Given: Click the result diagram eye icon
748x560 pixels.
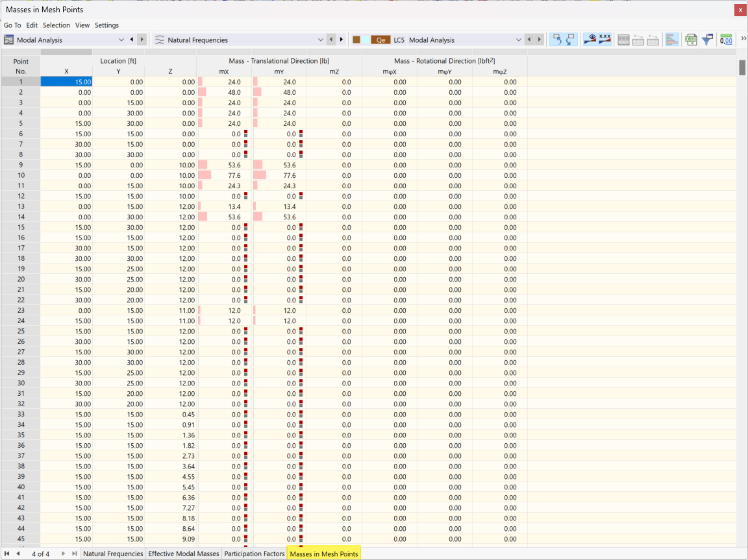Looking at the screenshot, I should [591, 40].
